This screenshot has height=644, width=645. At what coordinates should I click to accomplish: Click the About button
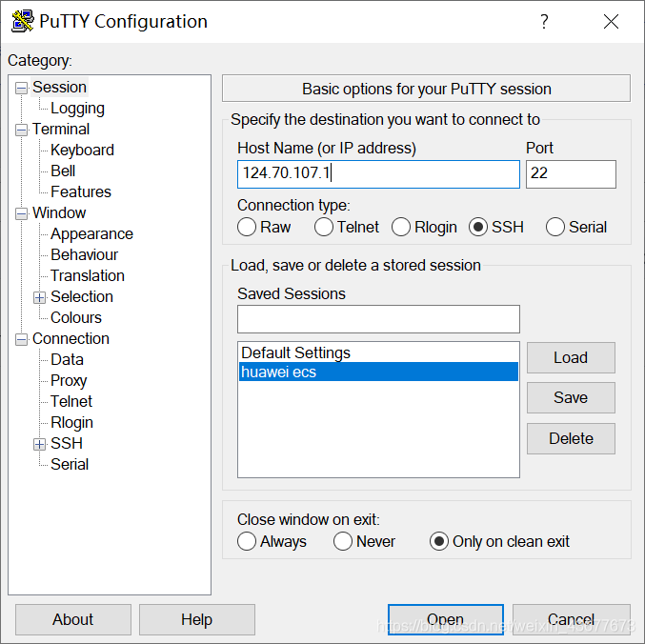pos(73,619)
